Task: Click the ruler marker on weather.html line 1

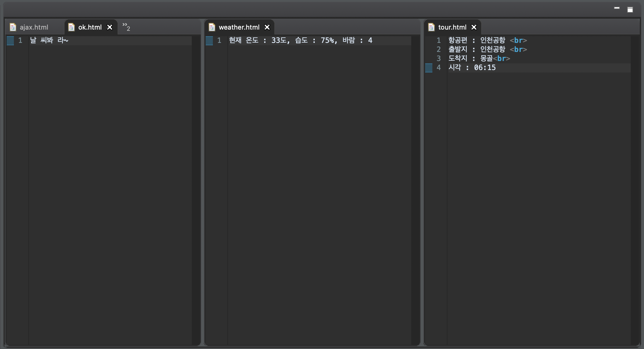Action: [x=209, y=40]
